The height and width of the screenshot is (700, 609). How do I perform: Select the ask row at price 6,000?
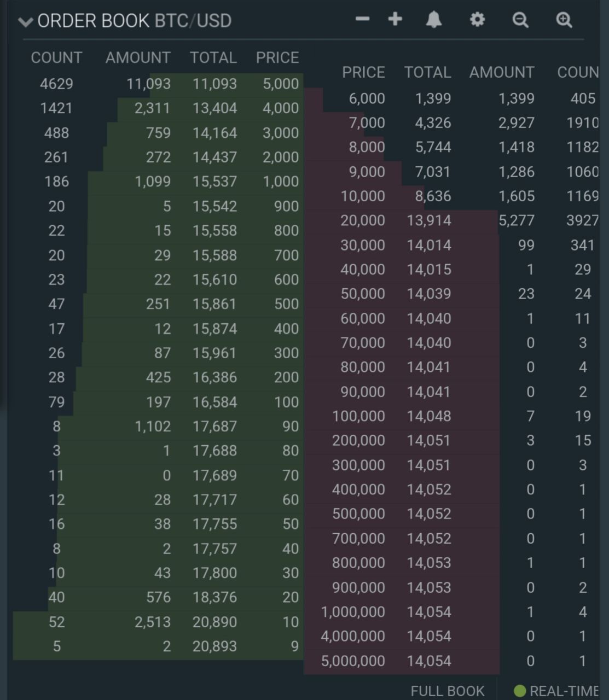[x=456, y=99]
